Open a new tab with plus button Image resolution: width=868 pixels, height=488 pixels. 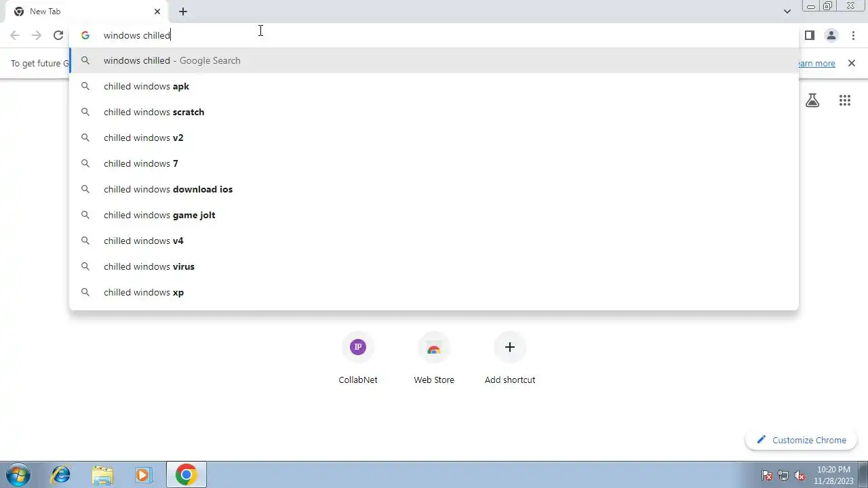point(183,12)
